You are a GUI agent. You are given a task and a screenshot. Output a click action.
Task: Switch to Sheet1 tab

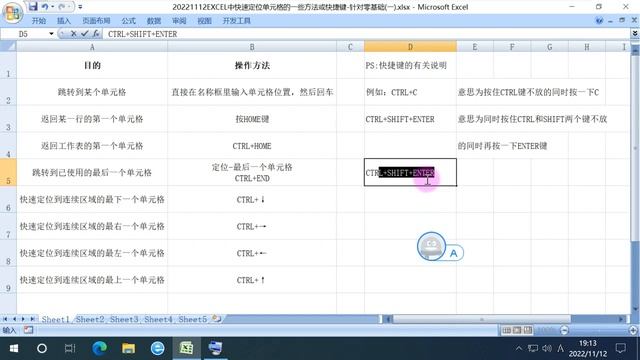[56, 319]
